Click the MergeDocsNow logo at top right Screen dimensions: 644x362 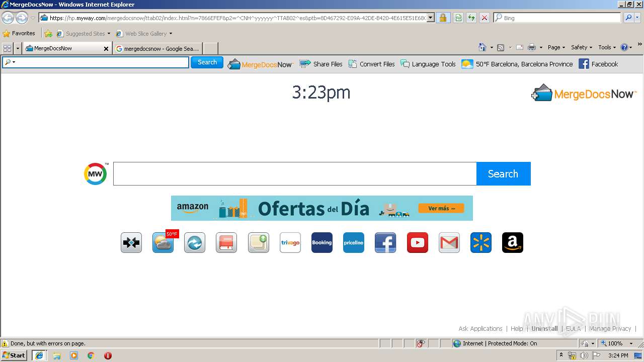click(x=584, y=93)
